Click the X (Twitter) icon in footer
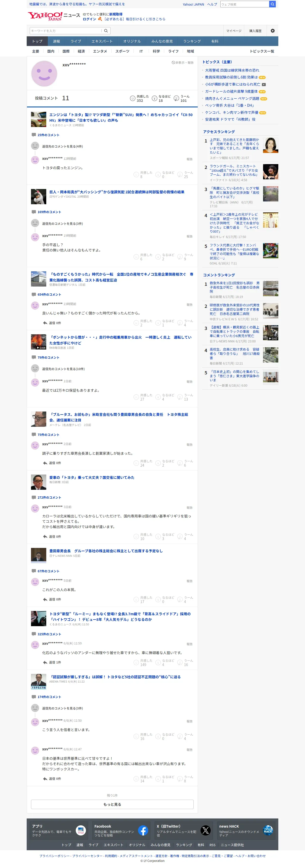305x868 pixels. [x=206, y=830]
